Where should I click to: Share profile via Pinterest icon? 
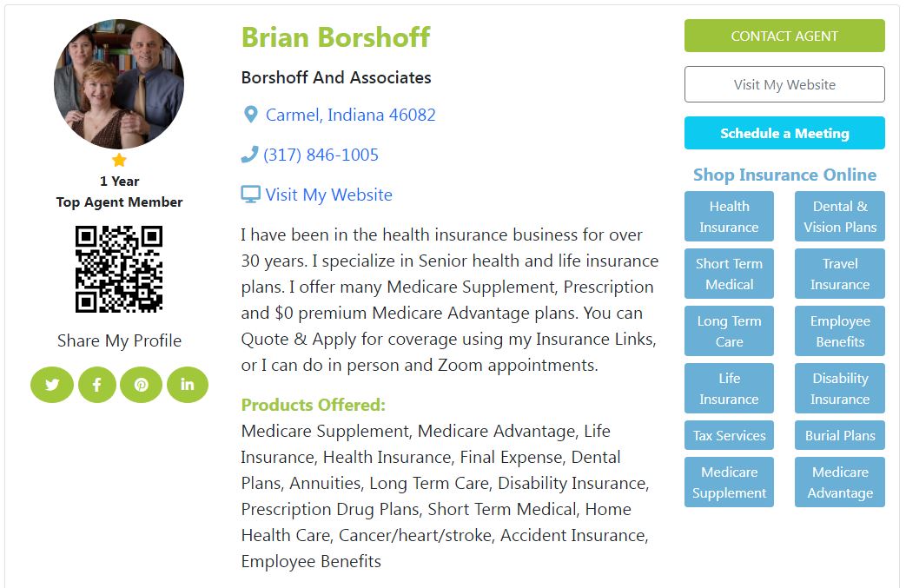[142, 385]
